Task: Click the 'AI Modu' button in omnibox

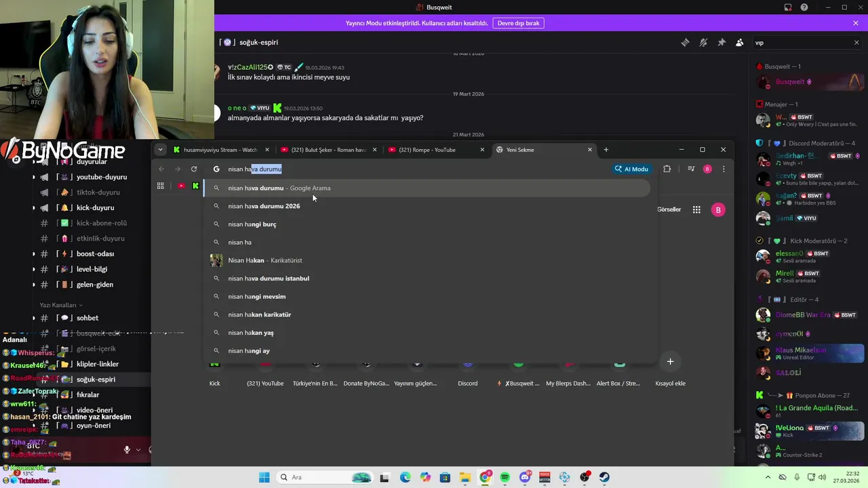Action: pyautogui.click(x=631, y=169)
